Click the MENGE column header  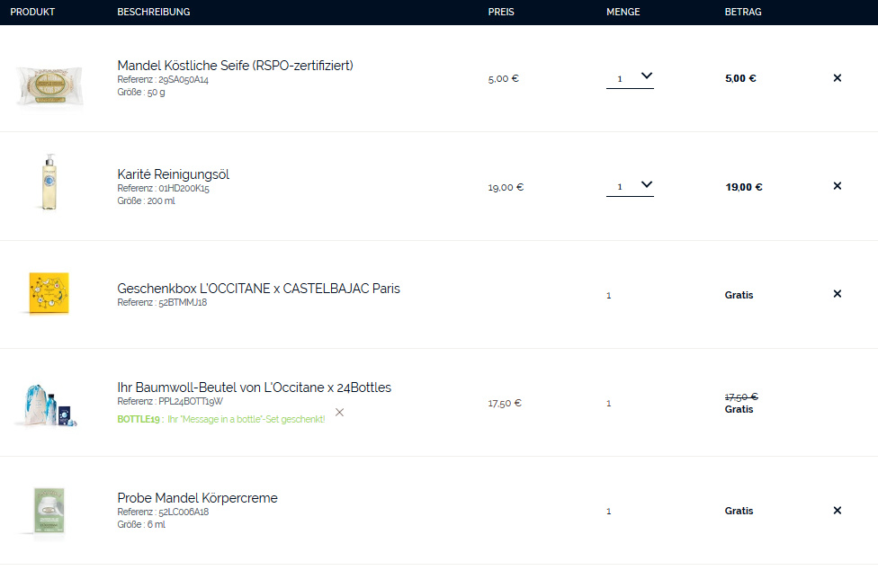coord(623,12)
